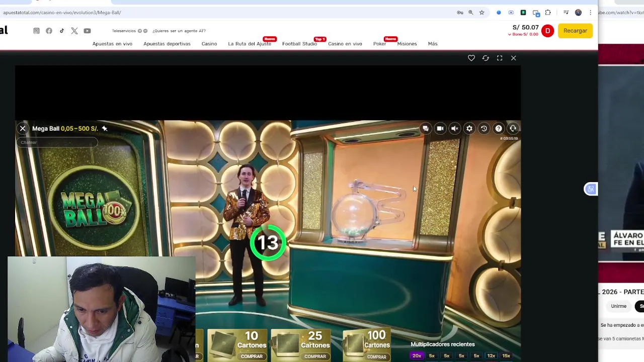
Task: Click the yellow Recargar button
Action: pyautogui.click(x=575, y=31)
